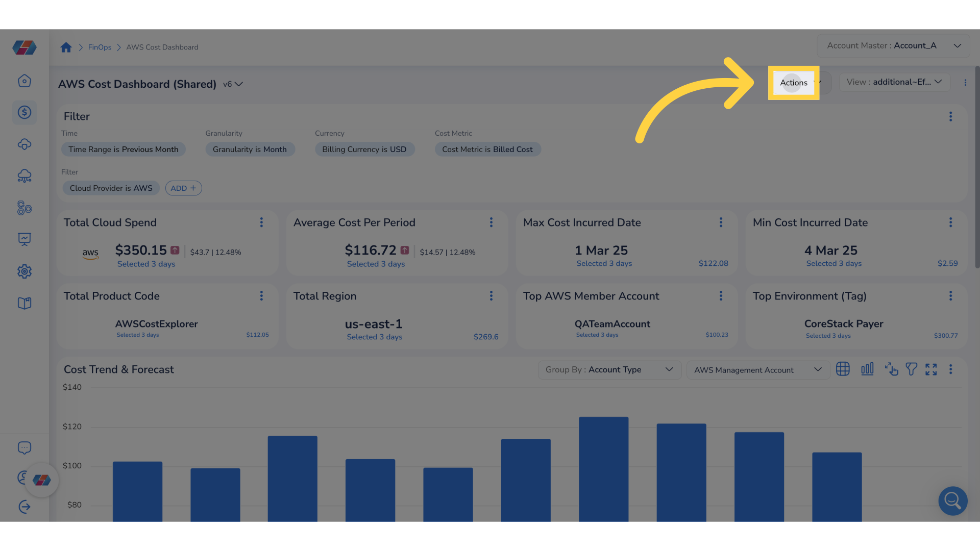Expand the dashboard version v6 dropdown
This screenshot has height=551, width=980.
(x=233, y=84)
